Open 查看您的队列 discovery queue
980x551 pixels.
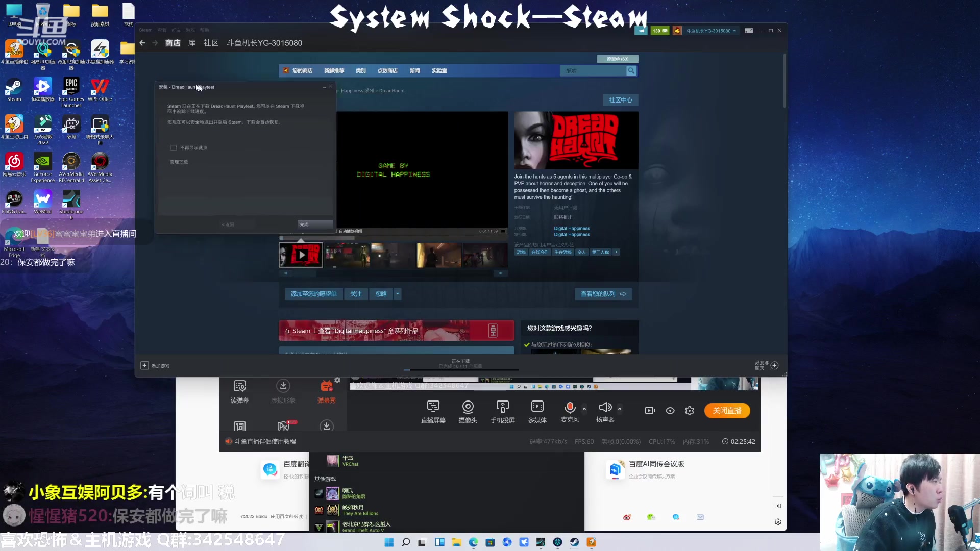(x=603, y=294)
